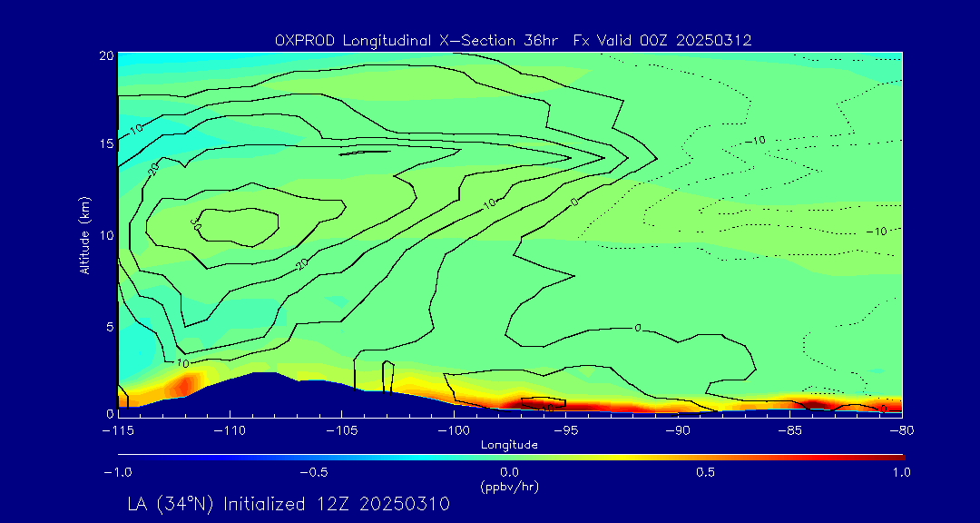Click the 20 km altitude tick label
Viewport: 980px width, 523px height.
pos(107,55)
